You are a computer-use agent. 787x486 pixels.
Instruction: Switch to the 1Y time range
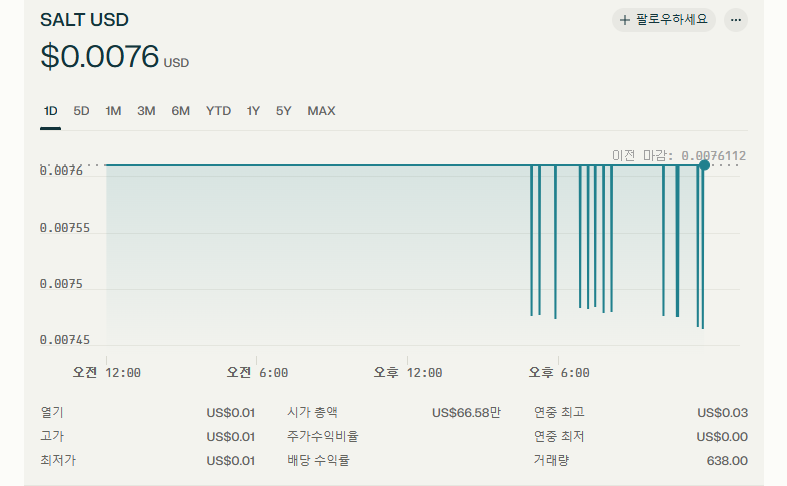tap(253, 111)
